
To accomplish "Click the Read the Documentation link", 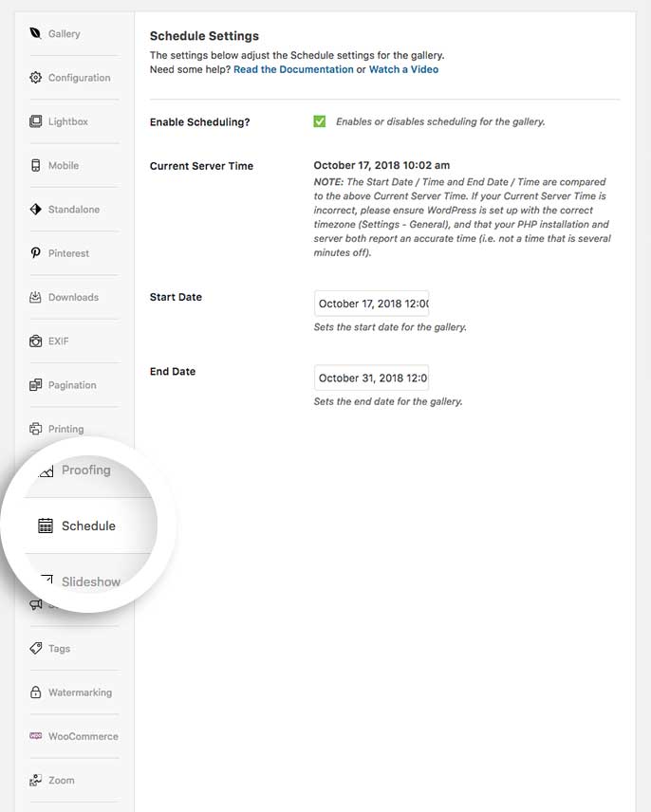I will pos(294,68).
